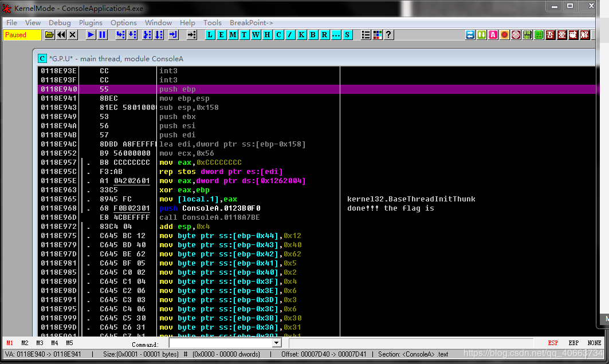Show the Source window (S)

click(x=347, y=35)
